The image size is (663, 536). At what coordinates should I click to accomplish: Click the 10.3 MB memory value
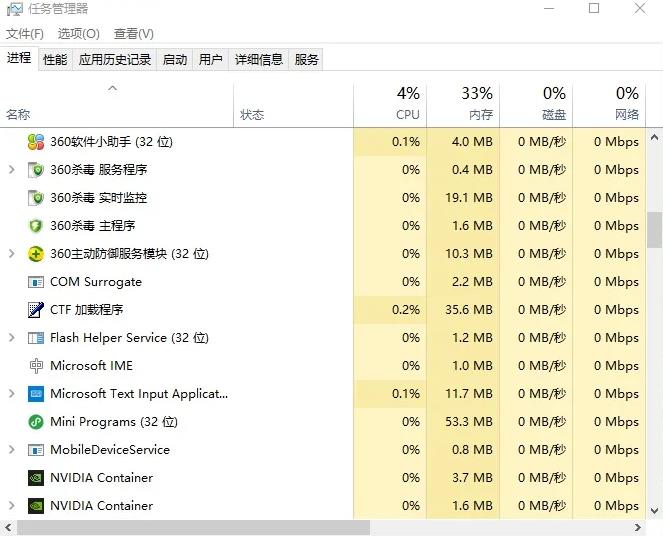point(469,254)
